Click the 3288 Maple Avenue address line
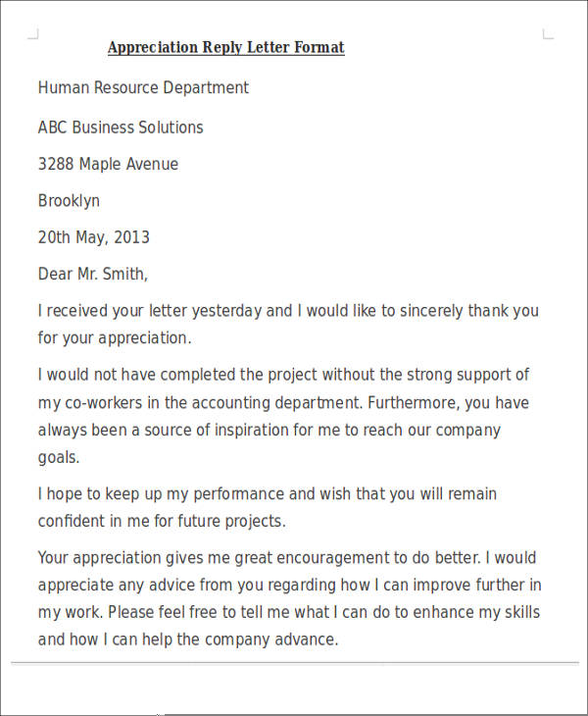 click(108, 165)
